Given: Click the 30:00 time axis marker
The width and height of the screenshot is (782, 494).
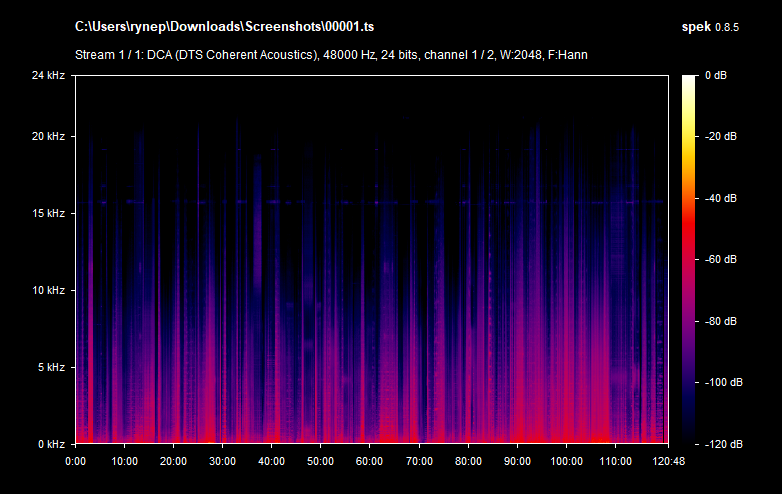Looking at the screenshot, I should tap(221, 461).
